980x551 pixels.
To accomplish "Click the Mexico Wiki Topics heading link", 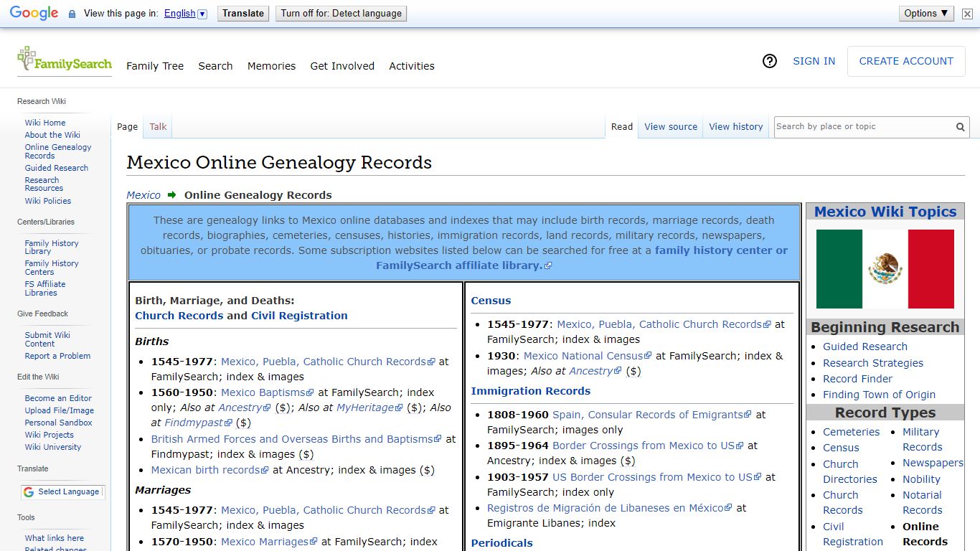I will click(885, 212).
